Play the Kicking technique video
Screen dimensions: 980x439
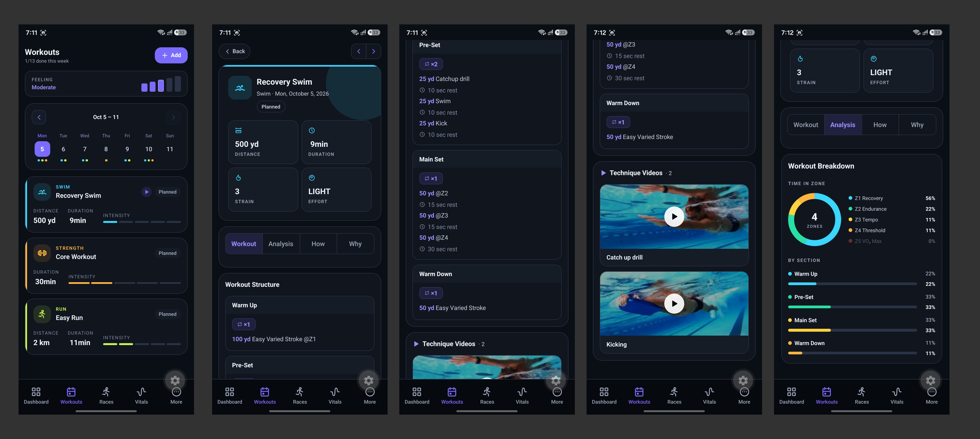674,303
